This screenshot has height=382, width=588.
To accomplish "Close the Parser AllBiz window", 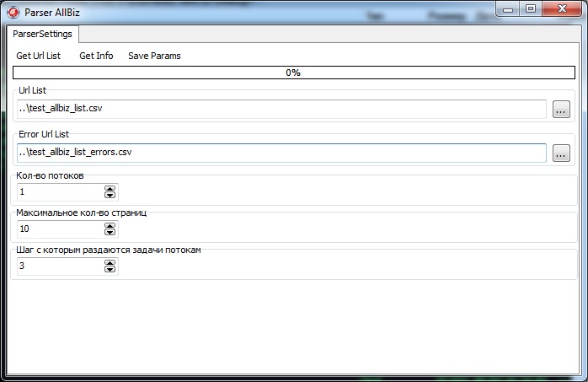I will tap(561, 9).
